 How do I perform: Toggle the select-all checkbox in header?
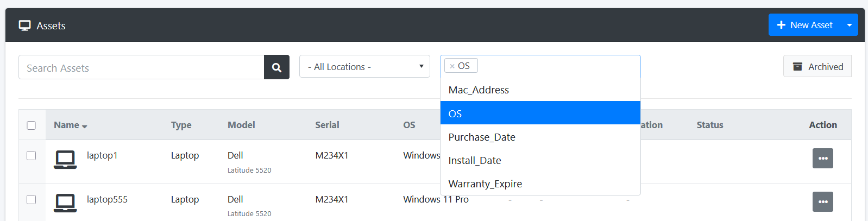pos(32,125)
